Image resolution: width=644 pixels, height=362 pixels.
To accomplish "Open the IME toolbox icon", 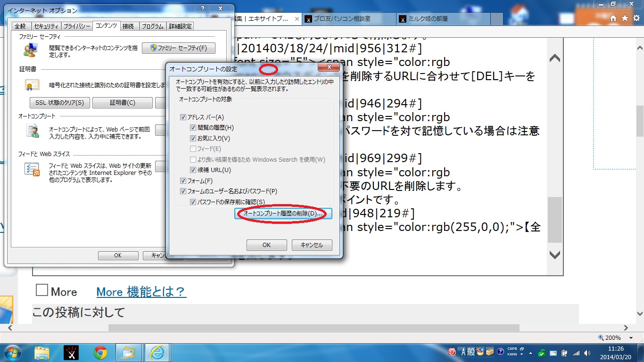I will (x=490, y=352).
